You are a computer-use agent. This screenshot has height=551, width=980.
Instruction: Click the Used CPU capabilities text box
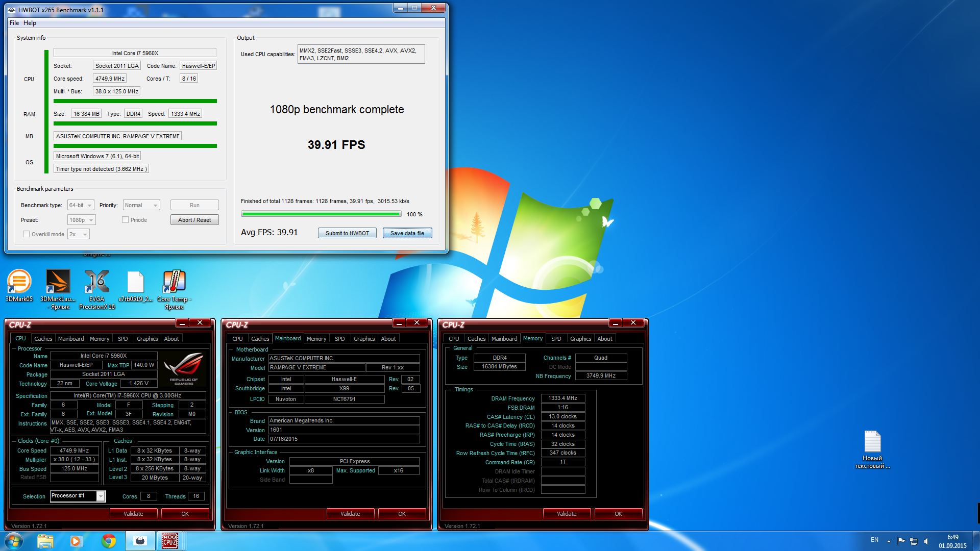361,54
